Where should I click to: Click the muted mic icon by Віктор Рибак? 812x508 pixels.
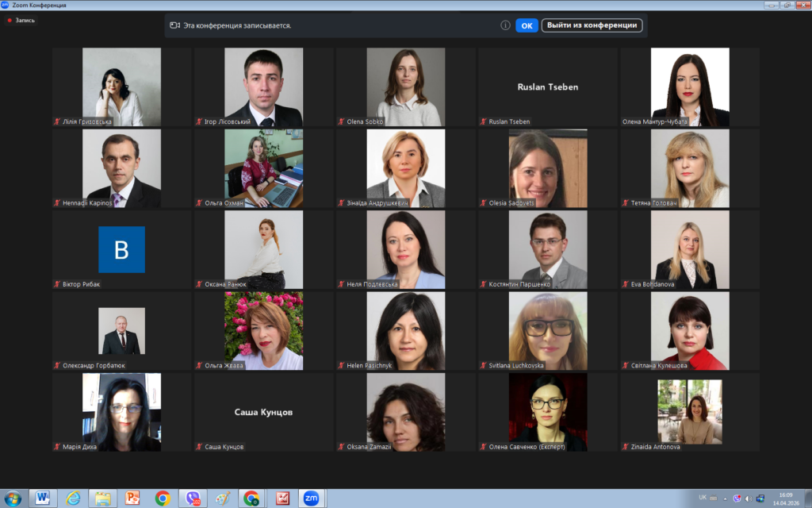[x=57, y=284]
